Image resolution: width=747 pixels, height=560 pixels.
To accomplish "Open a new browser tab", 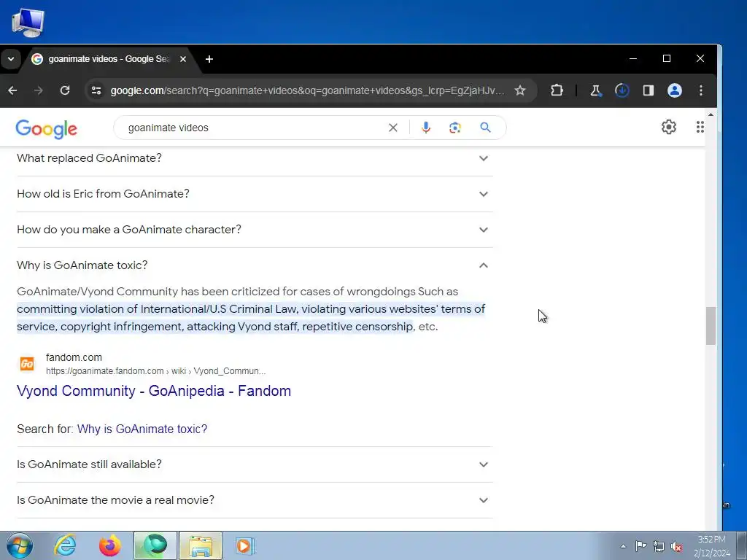I will click(209, 59).
